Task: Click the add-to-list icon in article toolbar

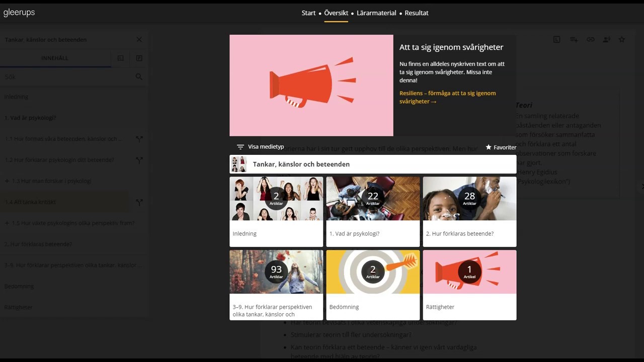Action: [x=574, y=39]
